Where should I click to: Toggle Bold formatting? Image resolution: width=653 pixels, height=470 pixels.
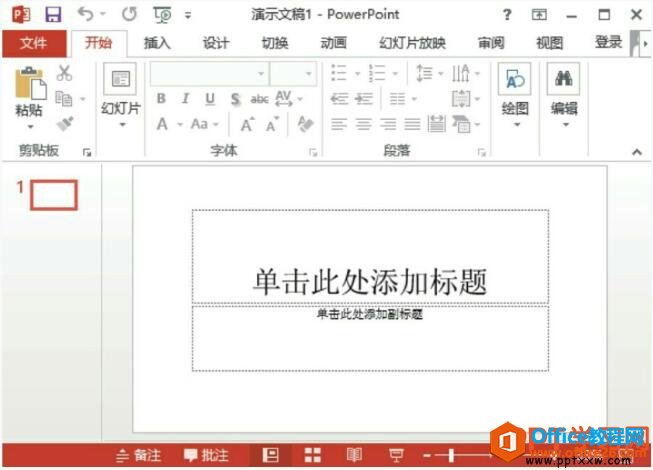point(161,99)
